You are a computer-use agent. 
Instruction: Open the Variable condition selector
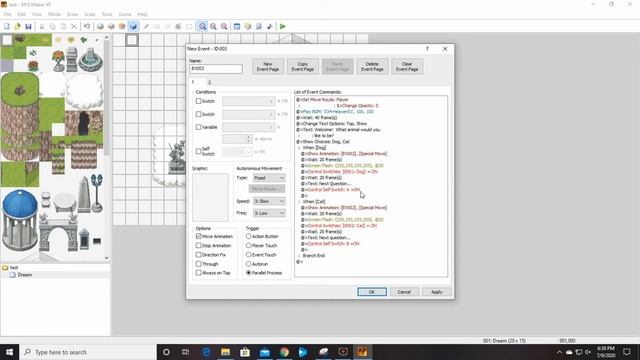[x=248, y=127]
